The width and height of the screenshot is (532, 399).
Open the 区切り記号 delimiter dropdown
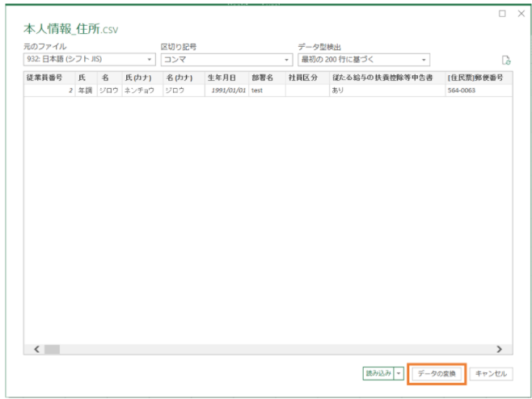coord(286,60)
